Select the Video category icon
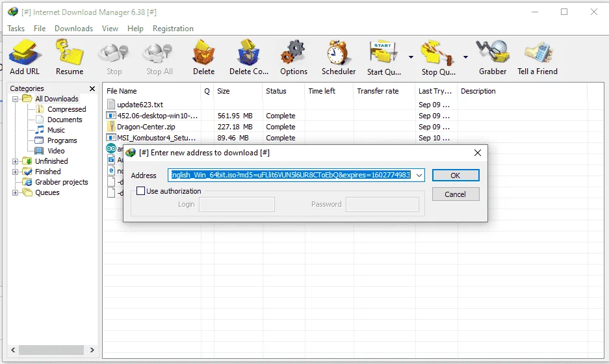Image resolution: width=609 pixels, height=364 pixels. [x=39, y=151]
